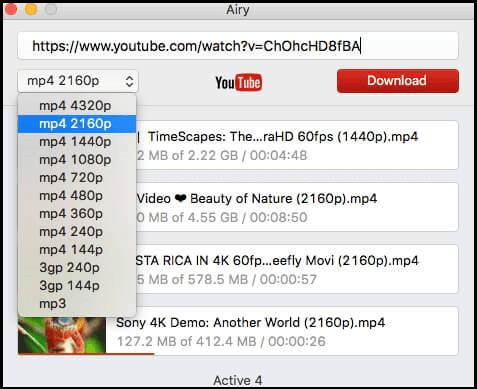This screenshot has width=477, height=389.
Task: Pick mp4 480p from format list
Action: [77, 196]
